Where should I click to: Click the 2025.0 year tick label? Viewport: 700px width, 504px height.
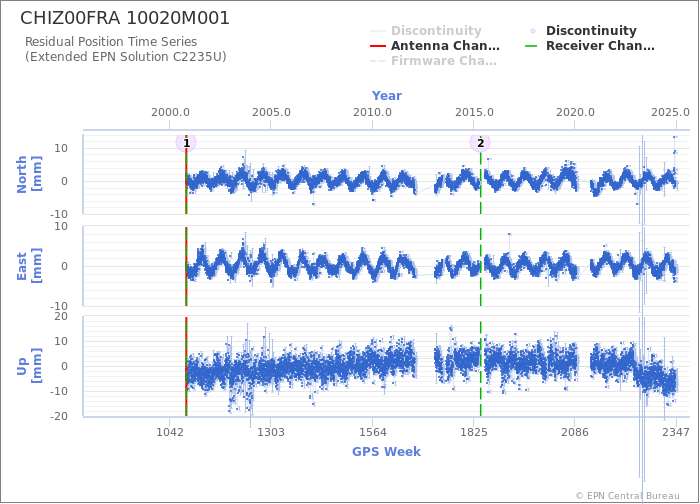point(670,112)
